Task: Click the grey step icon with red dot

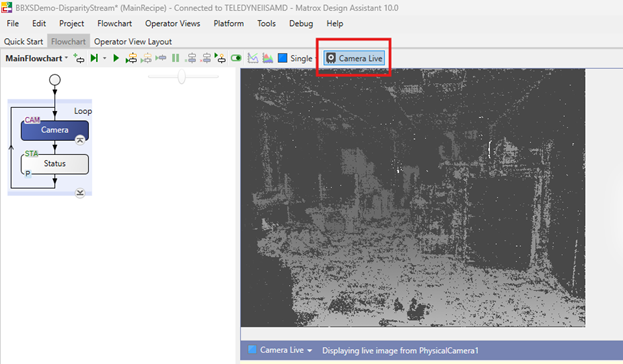Action: point(206,58)
